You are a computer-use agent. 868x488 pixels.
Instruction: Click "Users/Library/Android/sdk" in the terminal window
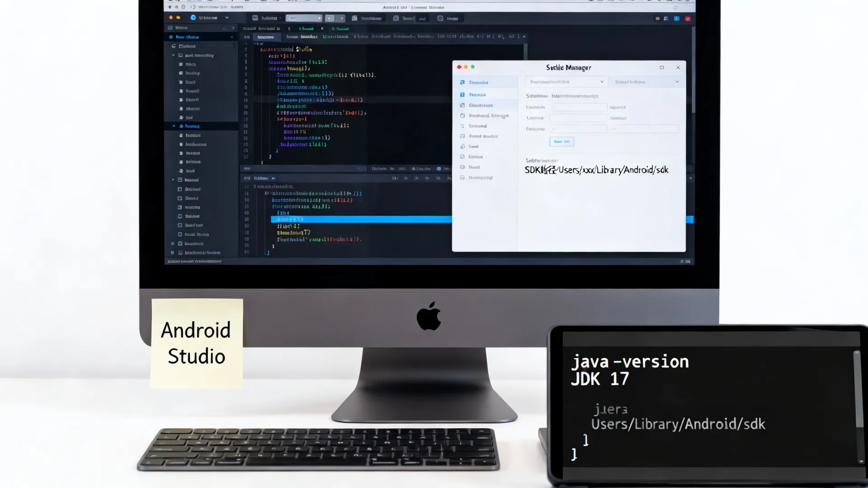click(x=678, y=424)
